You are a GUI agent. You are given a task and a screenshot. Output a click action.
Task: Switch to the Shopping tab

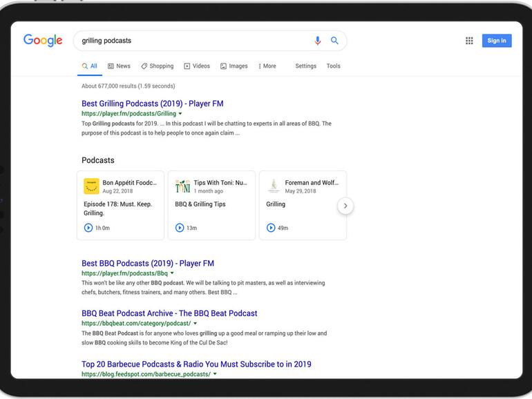158,66
